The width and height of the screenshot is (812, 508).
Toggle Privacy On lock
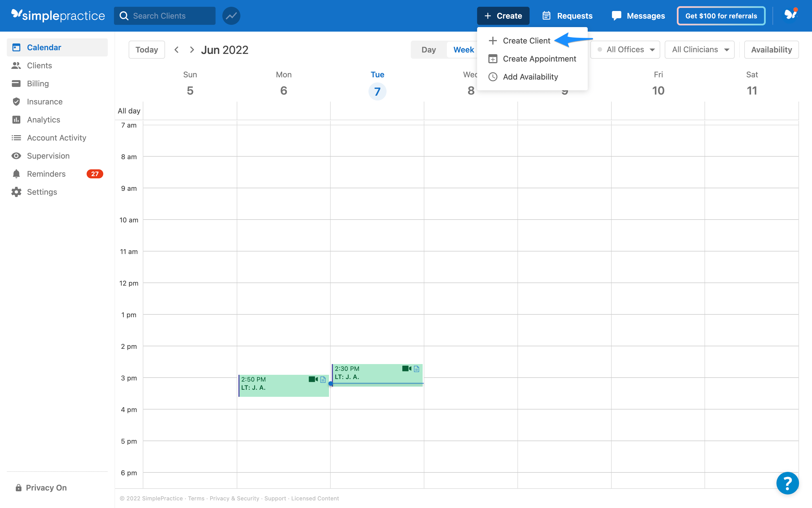41,487
